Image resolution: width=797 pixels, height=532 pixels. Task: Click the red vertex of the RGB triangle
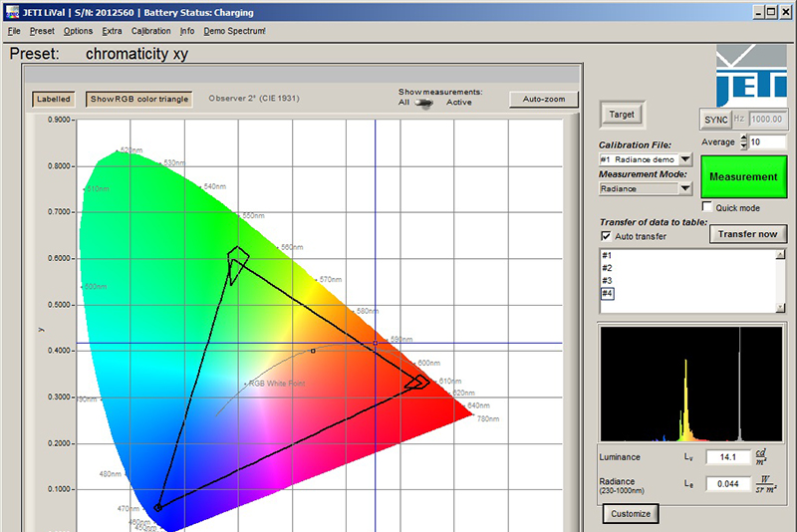point(419,383)
